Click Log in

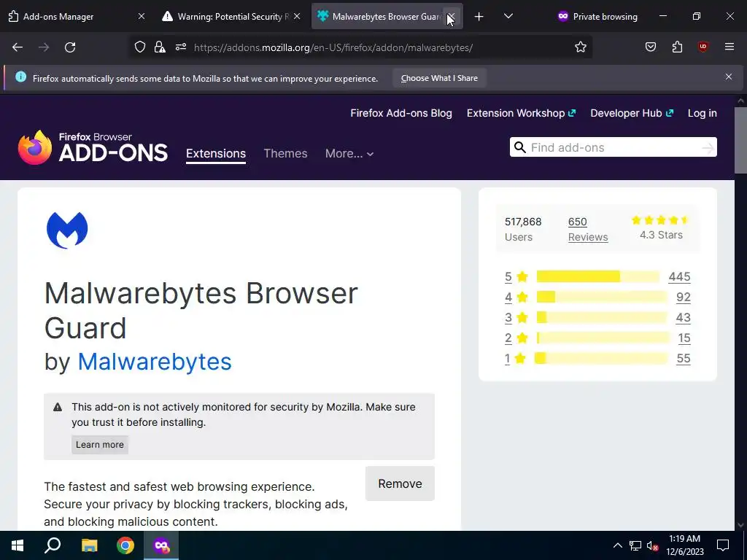coord(703,113)
